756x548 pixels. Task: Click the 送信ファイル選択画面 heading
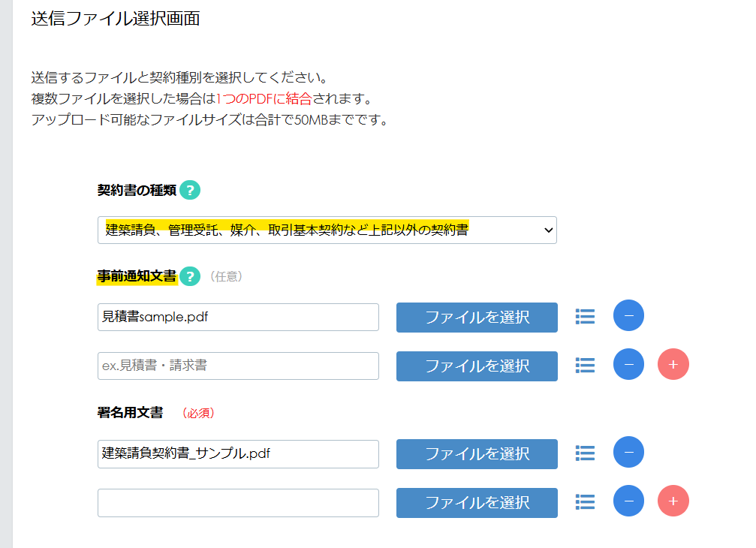click(116, 18)
